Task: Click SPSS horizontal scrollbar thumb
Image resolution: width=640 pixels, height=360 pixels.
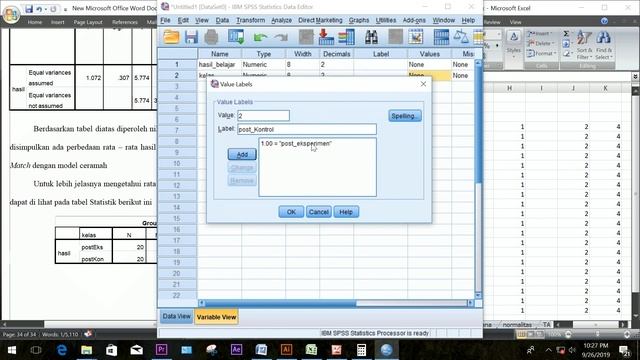Action: [280, 303]
